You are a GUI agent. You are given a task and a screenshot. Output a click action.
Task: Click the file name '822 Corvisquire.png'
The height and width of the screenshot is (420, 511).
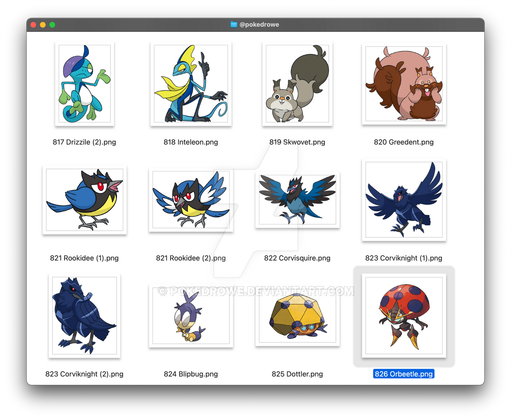click(297, 258)
